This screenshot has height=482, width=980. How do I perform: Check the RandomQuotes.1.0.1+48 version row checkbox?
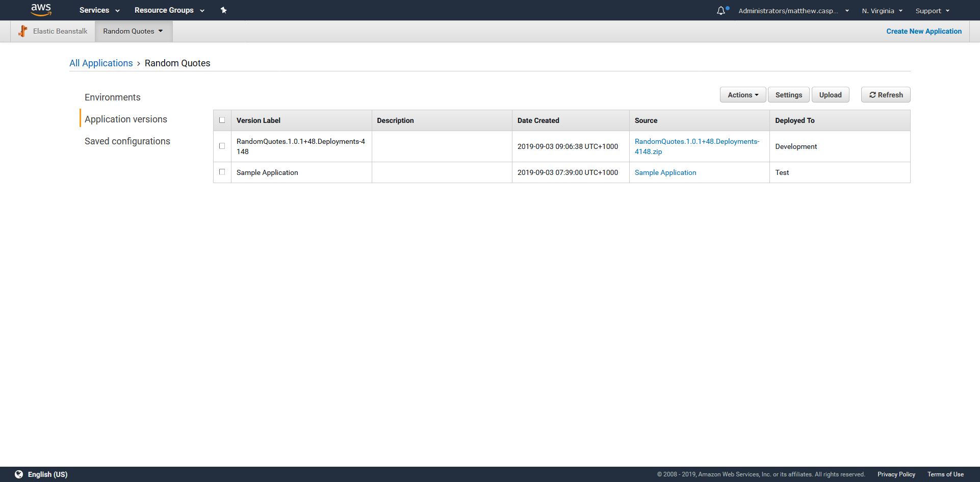tap(222, 146)
